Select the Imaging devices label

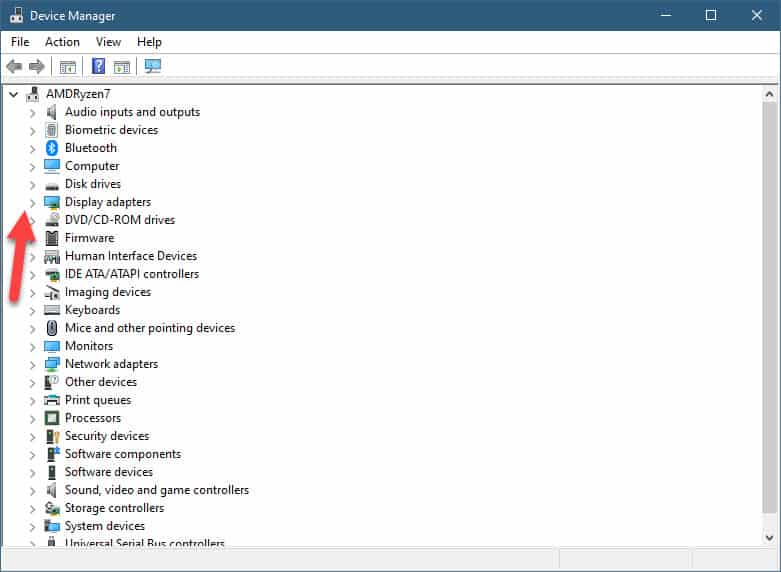point(108,292)
